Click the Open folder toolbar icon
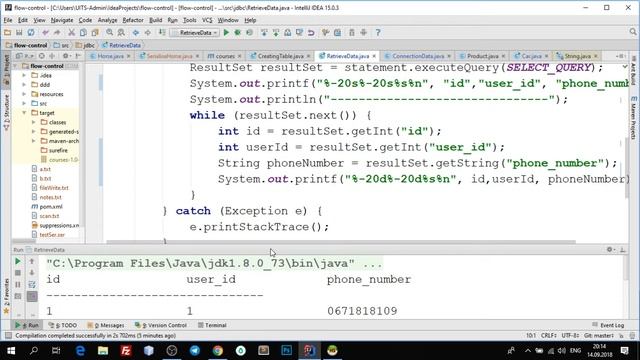The image size is (640, 360). pyautogui.click(x=7, y=33)
